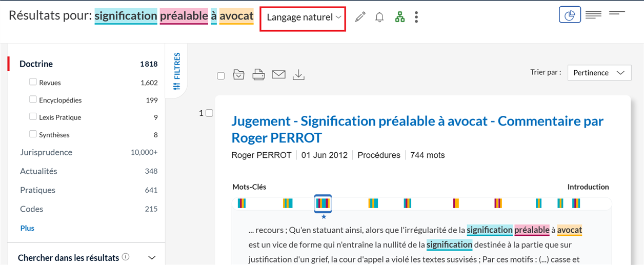Click the pencil edit search icon
This screenshot has height=265, width=644.
point(360,17)
